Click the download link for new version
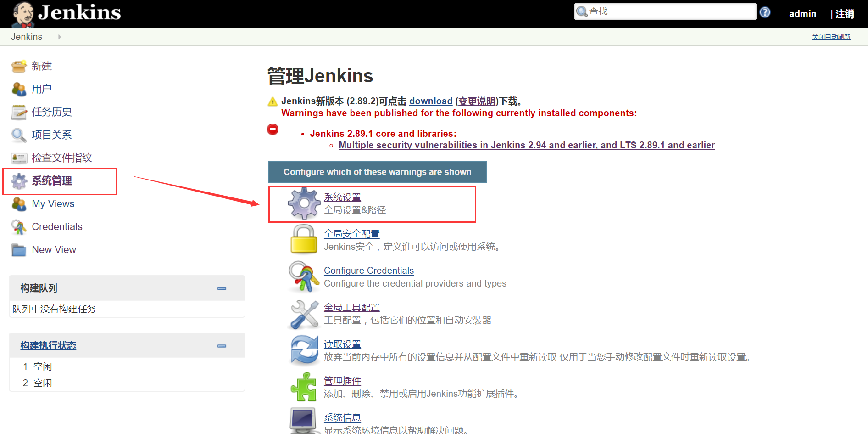Image resolution: width=868 pixels, height=434 pixels. [431, 101]
